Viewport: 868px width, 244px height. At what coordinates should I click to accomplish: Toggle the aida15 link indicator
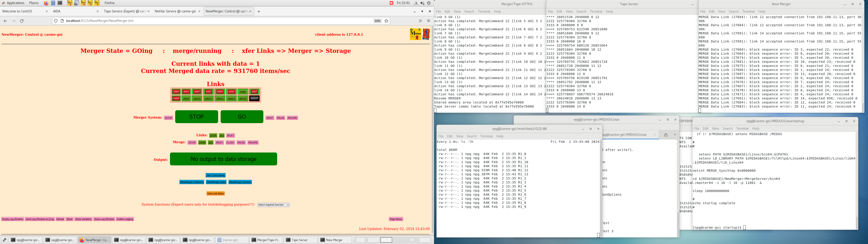[254, 99]
